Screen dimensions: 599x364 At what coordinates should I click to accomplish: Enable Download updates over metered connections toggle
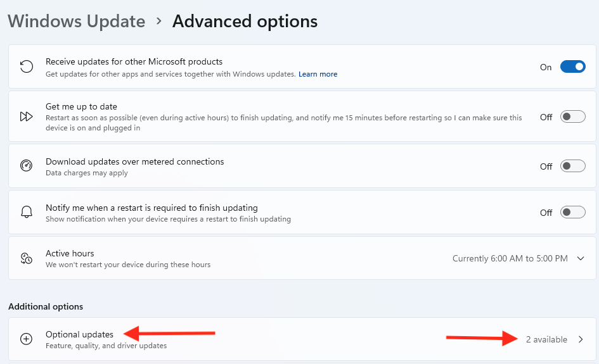572,166
